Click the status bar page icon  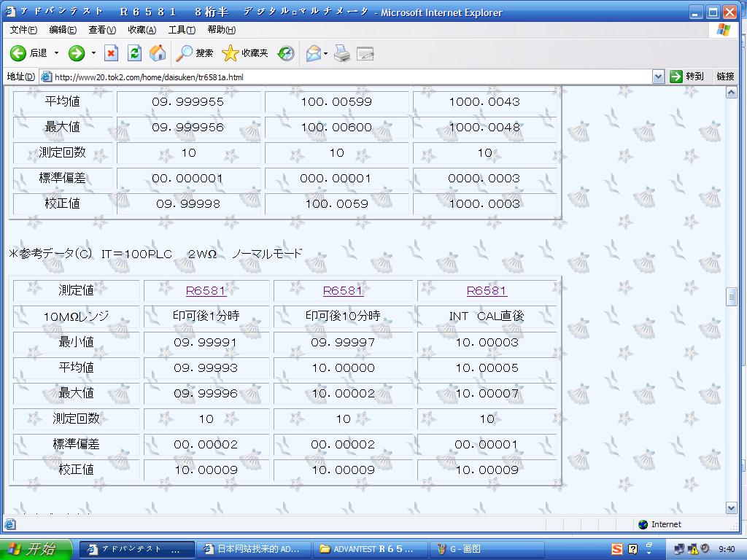tap(10, 524)
